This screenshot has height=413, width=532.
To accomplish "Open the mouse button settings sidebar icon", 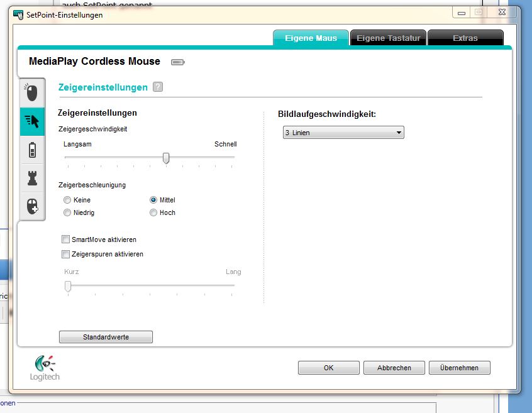I will click(32, 92).
